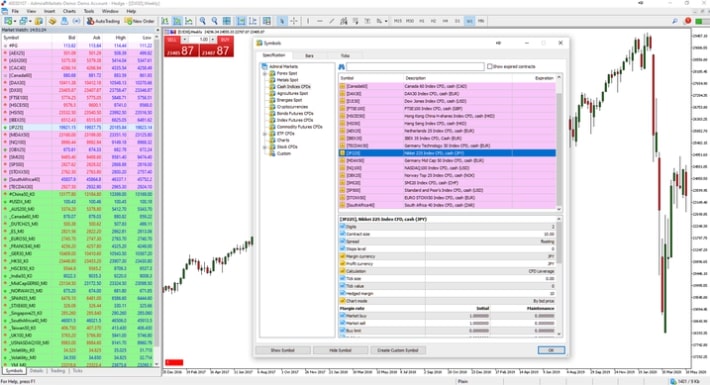Decrease the one-click trading volume
710x385 pixels.
[x=184, y=40]
